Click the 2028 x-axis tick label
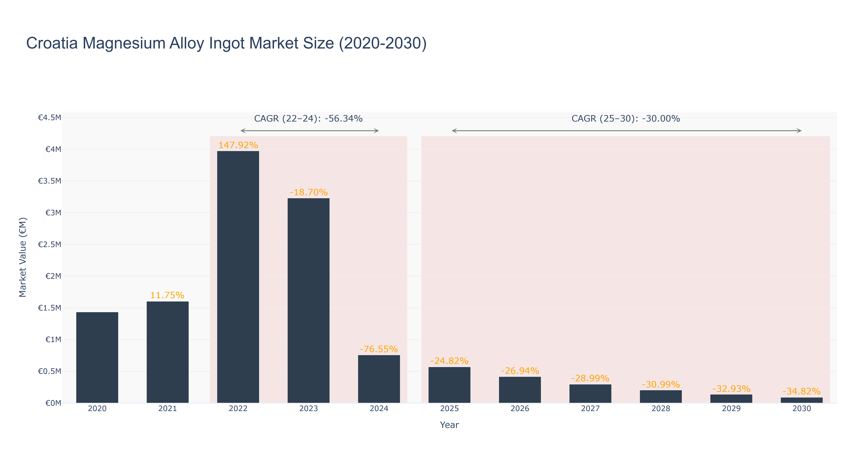 (660, 409)
